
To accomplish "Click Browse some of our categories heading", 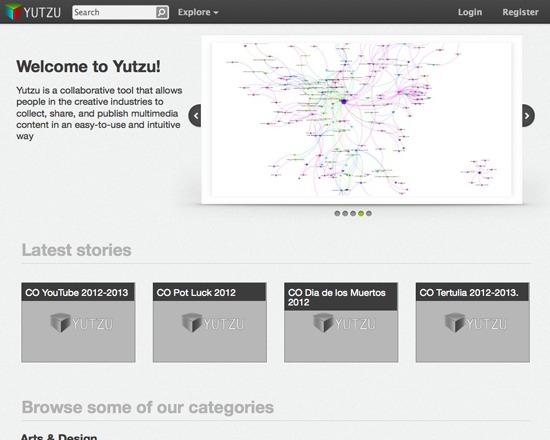I will (148, 408).
